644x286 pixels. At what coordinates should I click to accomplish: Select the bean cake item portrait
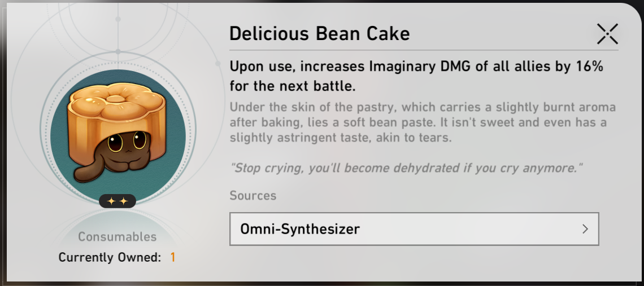click(118, 137)
